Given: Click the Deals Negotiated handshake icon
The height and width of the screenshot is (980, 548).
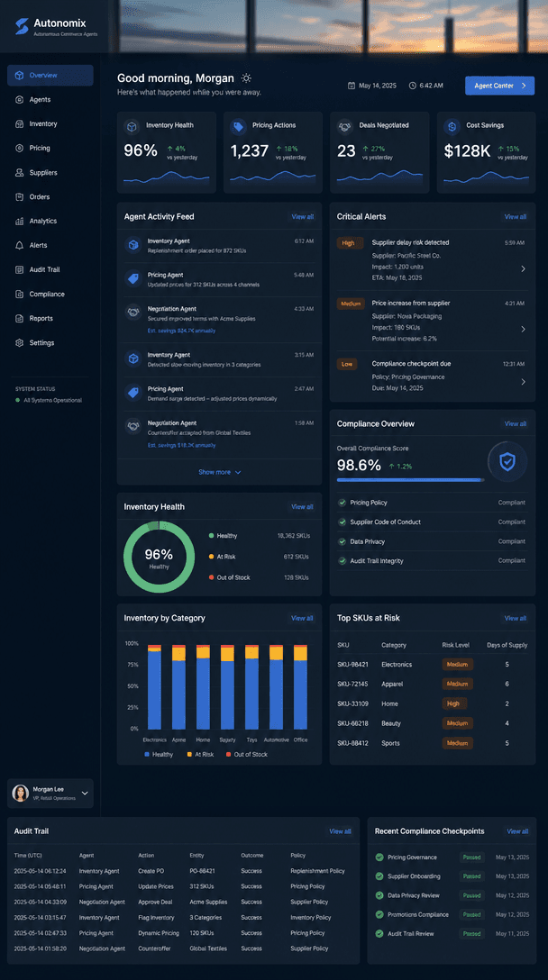Looking at the screenshot, I should click(344, 126).
